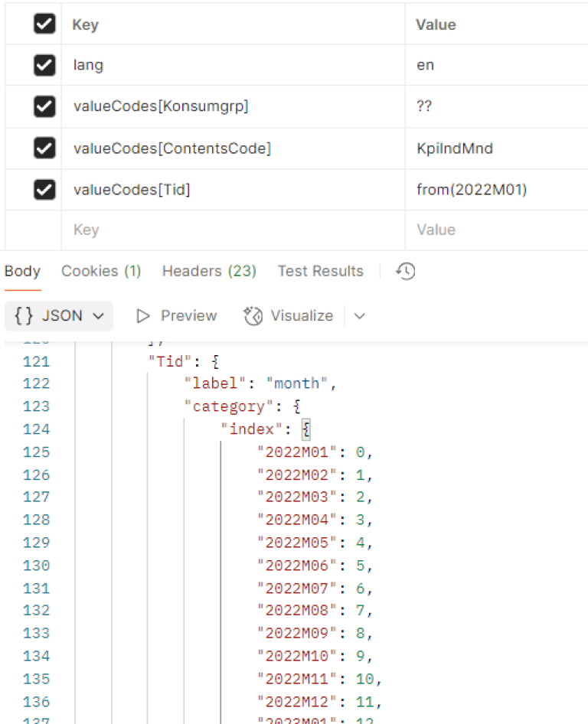Select the Test Results tab
The height and width of the screenshot is (724, 588).
point(320,271)
